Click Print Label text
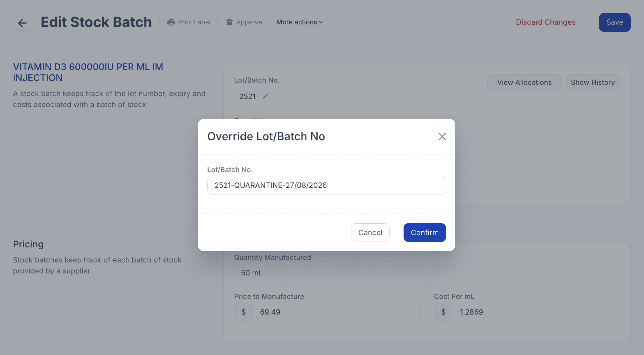Screen dimensions: 644x355 click(x=194, y=22)
